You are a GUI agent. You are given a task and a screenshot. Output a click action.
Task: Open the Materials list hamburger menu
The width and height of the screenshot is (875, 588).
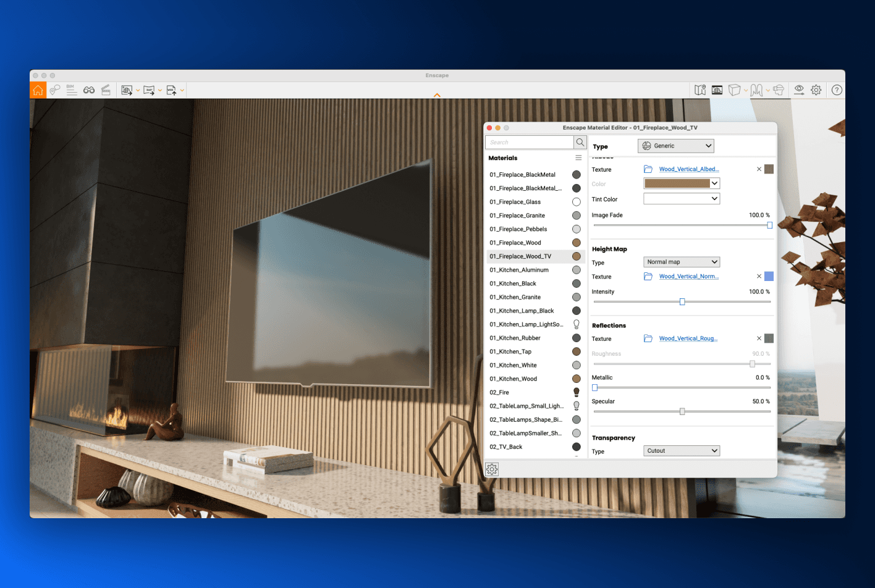tap(578, 158)
